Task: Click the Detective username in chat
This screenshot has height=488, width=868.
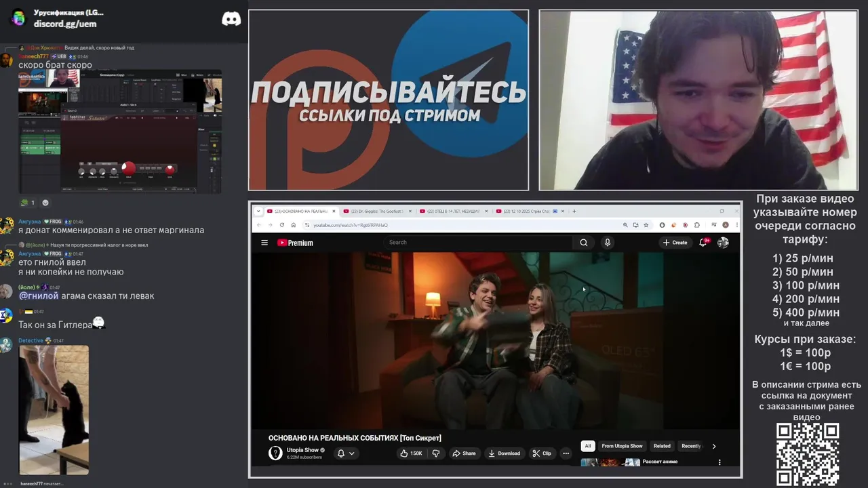Action: (x=31, y=340)
